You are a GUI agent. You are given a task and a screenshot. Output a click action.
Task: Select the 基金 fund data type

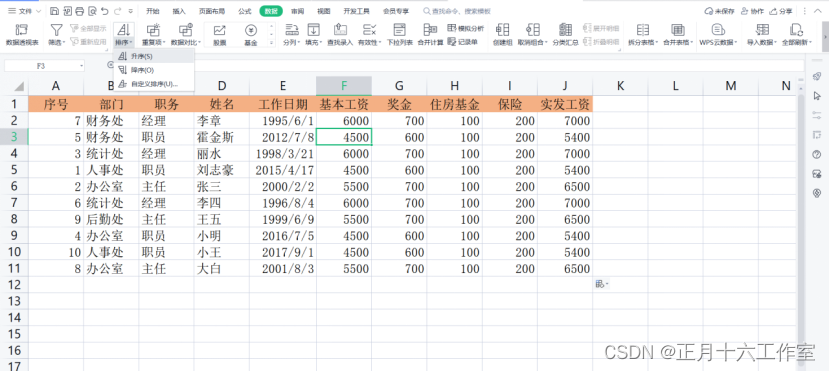tap(250, 35)
